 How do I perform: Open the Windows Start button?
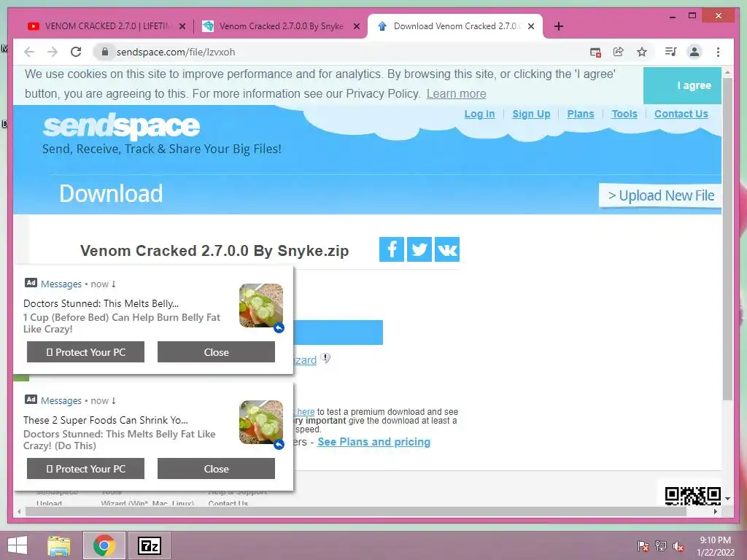(x=18, y=545)
